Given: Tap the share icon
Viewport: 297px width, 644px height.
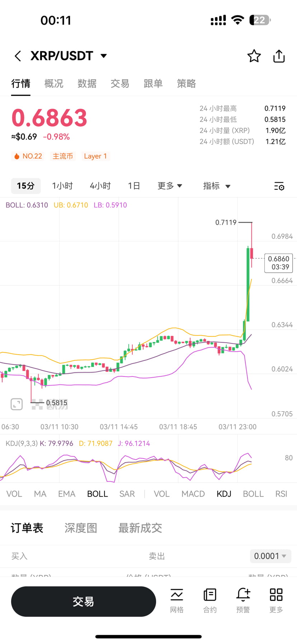Looking at the screenshot, I should pos(279,56).
